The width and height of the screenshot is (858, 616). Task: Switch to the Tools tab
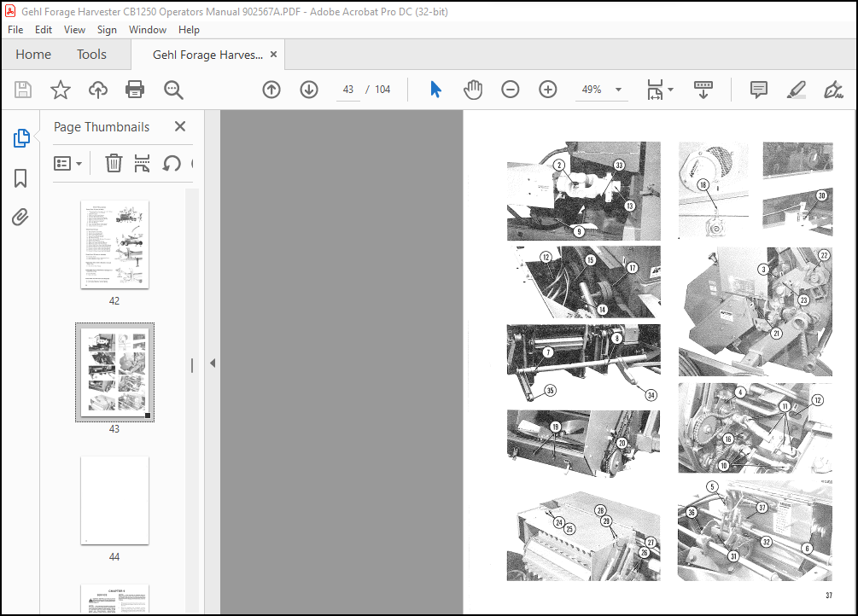click(91, 54)
